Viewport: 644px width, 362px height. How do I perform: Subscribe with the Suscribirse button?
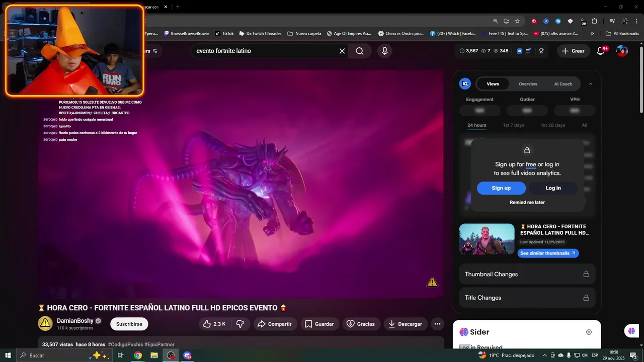pyautogui.click(x=129, y=324)
